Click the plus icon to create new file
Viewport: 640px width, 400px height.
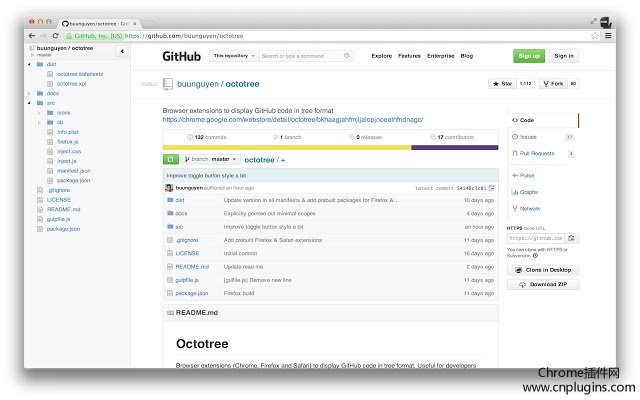click(283, 160)
